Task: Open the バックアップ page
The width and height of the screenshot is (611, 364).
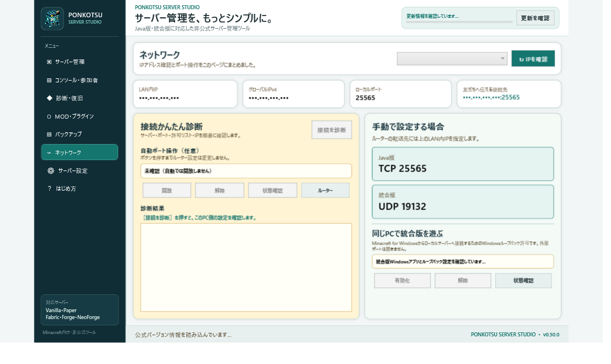Action: (80, 134)
